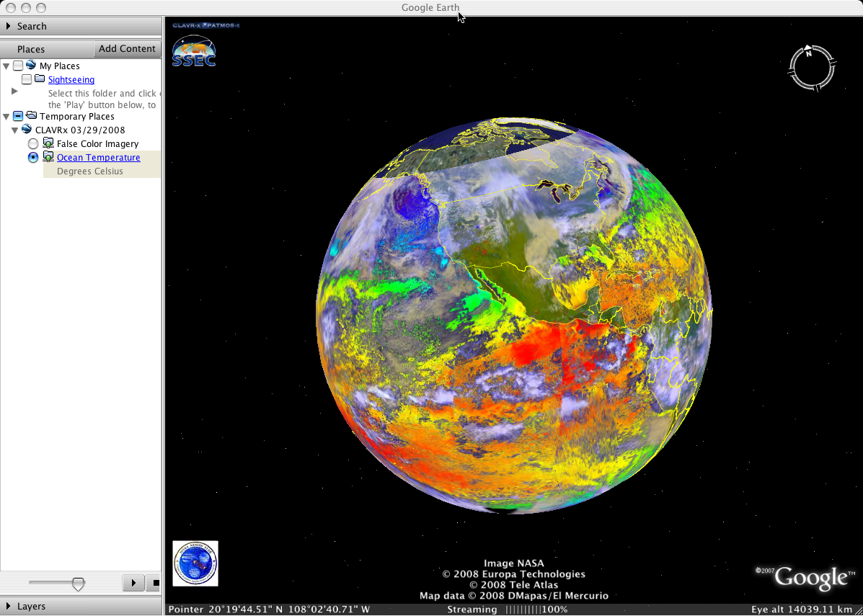Click the SSEC logo overlay
Image resolution: width=863 pixels, height=616 pixels.
click(194, 50)
